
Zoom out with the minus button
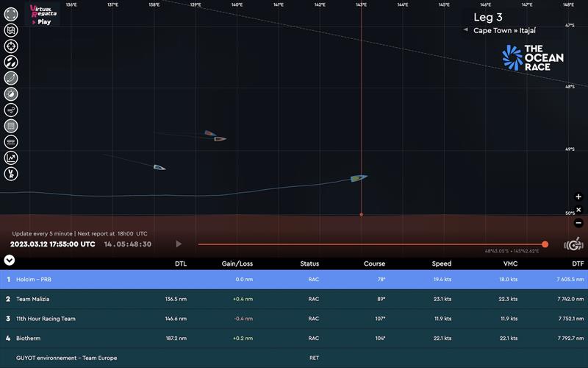click(x=578, y=223)
